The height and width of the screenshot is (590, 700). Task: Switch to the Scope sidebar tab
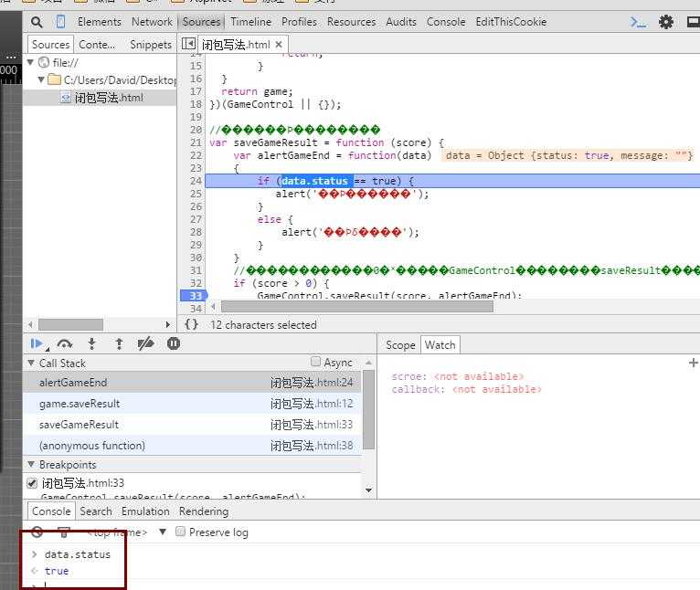pos(400,345)
